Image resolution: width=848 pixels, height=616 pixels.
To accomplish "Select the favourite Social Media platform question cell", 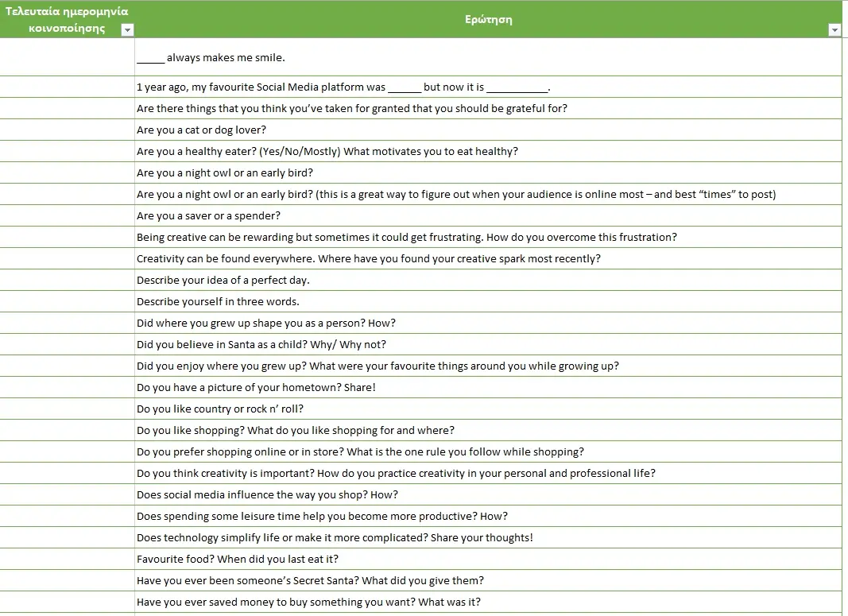I will [x=488, y=87].
